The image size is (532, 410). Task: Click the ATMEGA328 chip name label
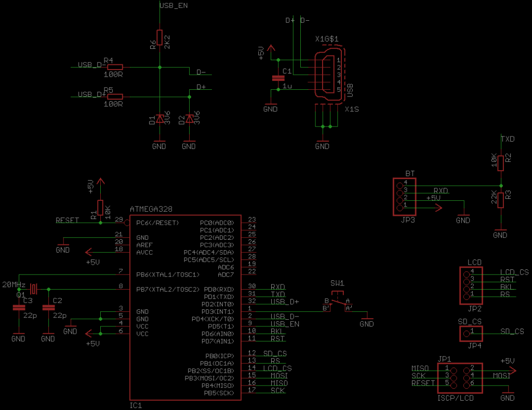(x=151, y=209)
